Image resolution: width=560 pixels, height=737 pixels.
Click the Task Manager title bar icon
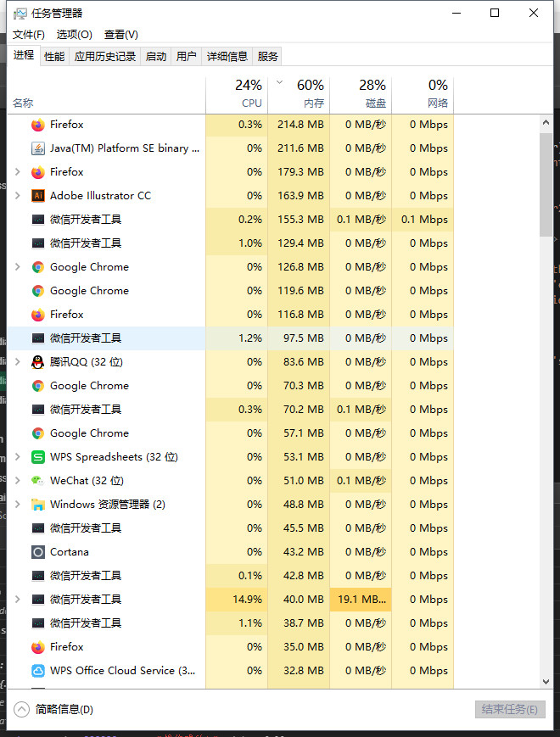pos(20,14)
